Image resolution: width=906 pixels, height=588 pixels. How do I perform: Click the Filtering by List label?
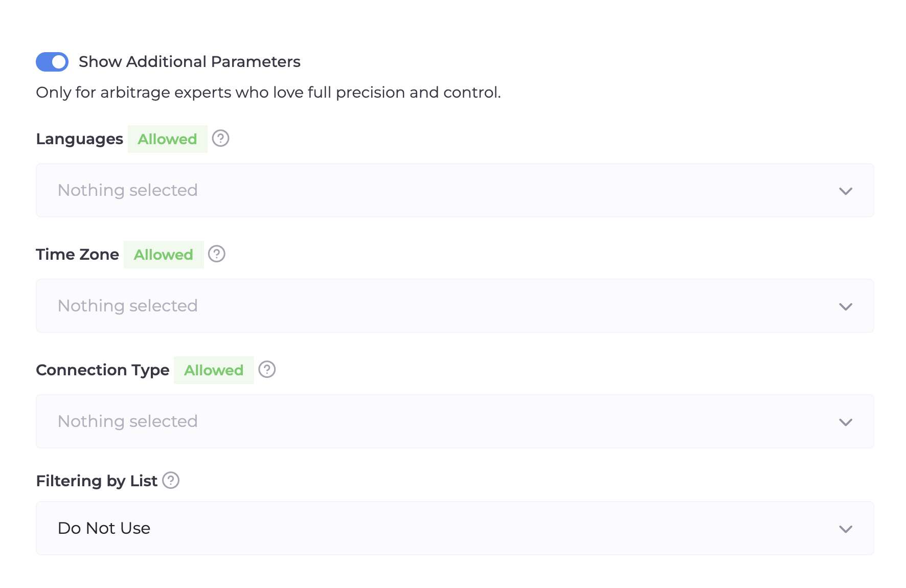tap(97, 481)
